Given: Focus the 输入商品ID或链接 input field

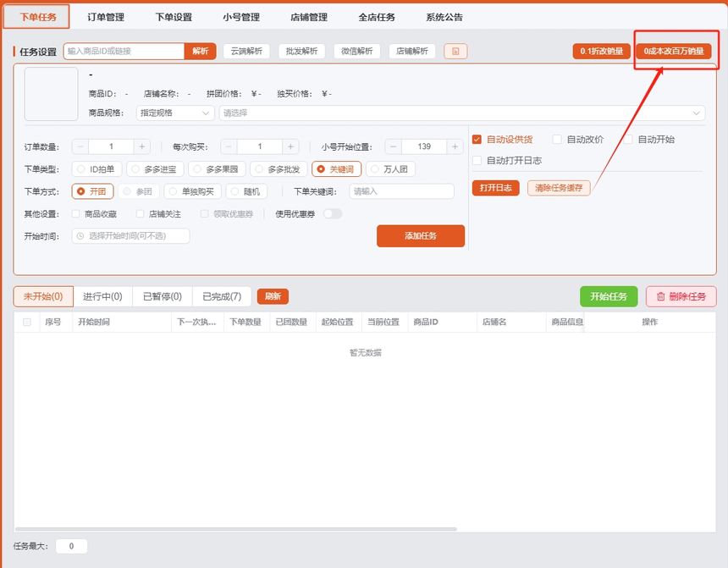Looking at the screenshot, I should click(x=124, y=51).
